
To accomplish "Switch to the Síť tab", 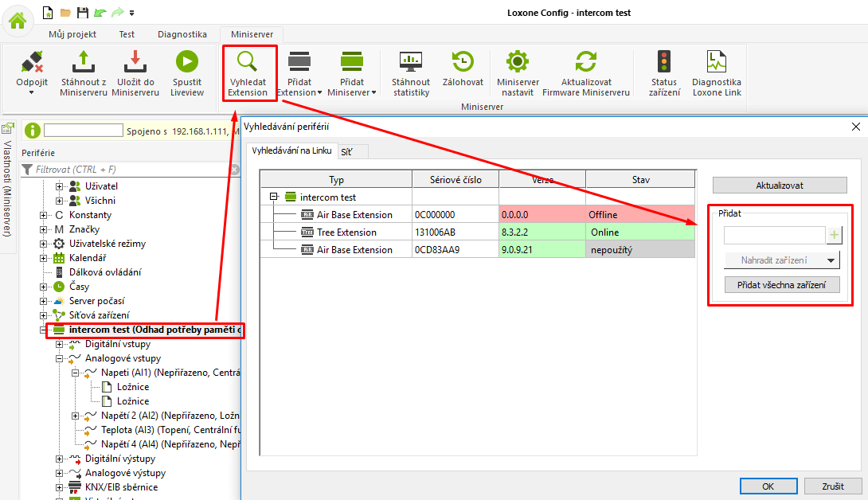I will (347, 151).
